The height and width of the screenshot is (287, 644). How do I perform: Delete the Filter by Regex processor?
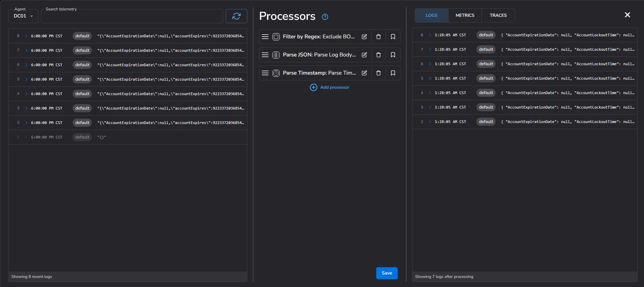pyautogui.click(x=379, y=37)
